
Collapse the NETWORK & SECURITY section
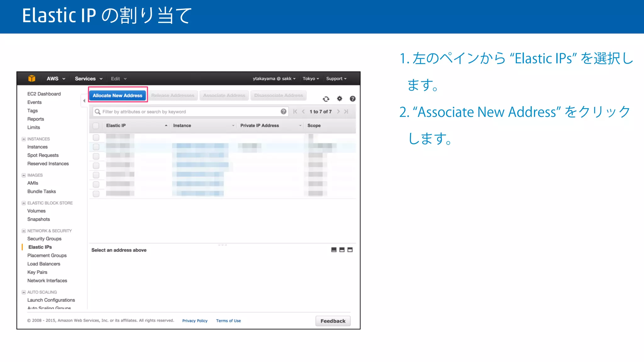coord(24,231)
